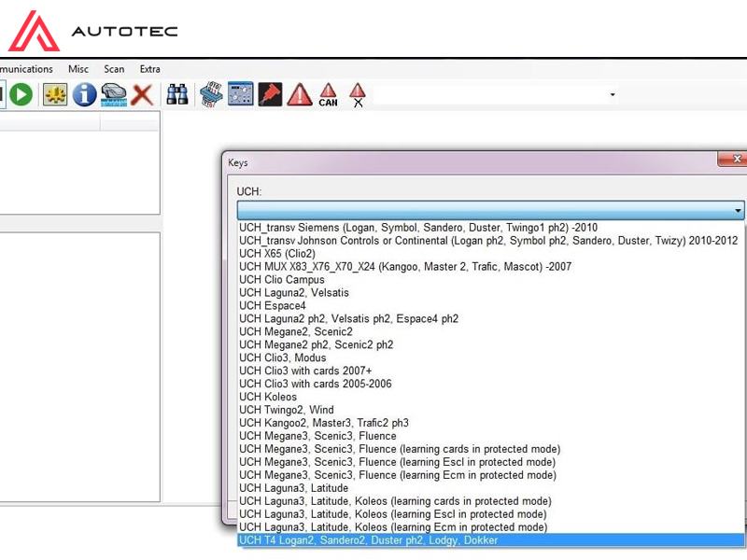This screenshot has height=560, width=747.
Task: Choose Laguna3 Koleos learning Escl protected mode
Action: click(491, 514)
